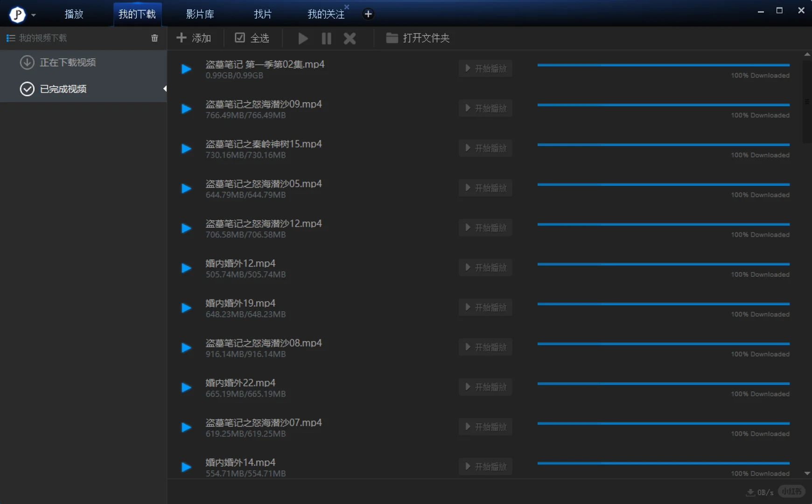Select file name 婚内婚外22.mp4
Screen dimensions: 812x504
[240, 383]
